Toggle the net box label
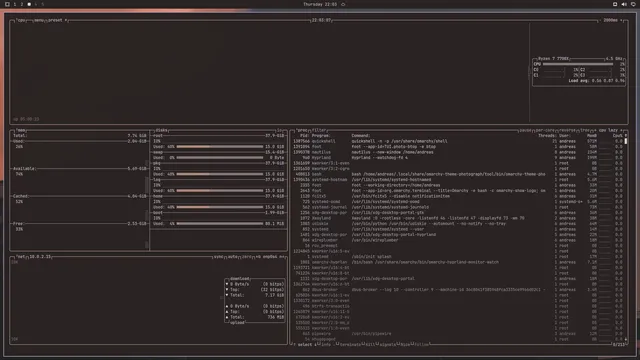Viewport: 640px width, 360px height. coord(20,257)
